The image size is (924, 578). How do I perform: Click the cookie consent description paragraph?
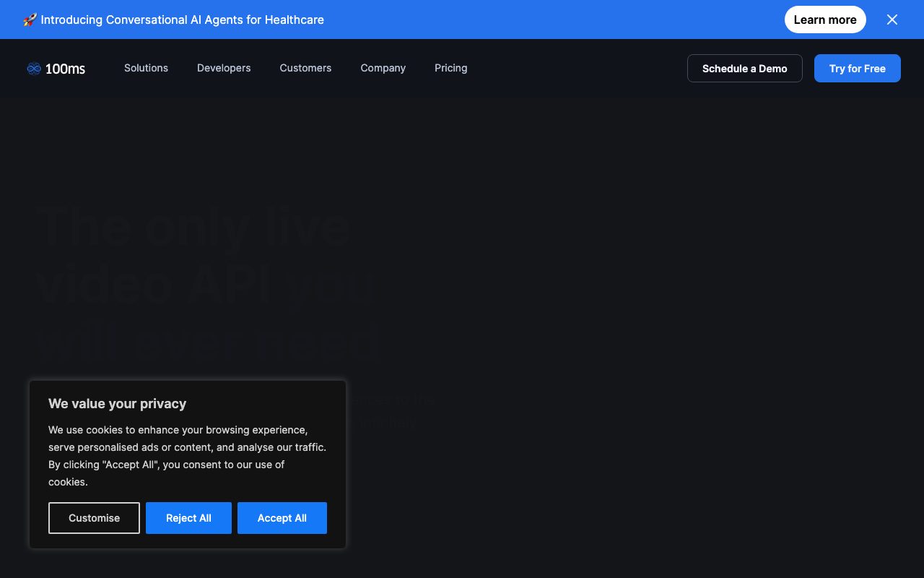tap(188, 456)
